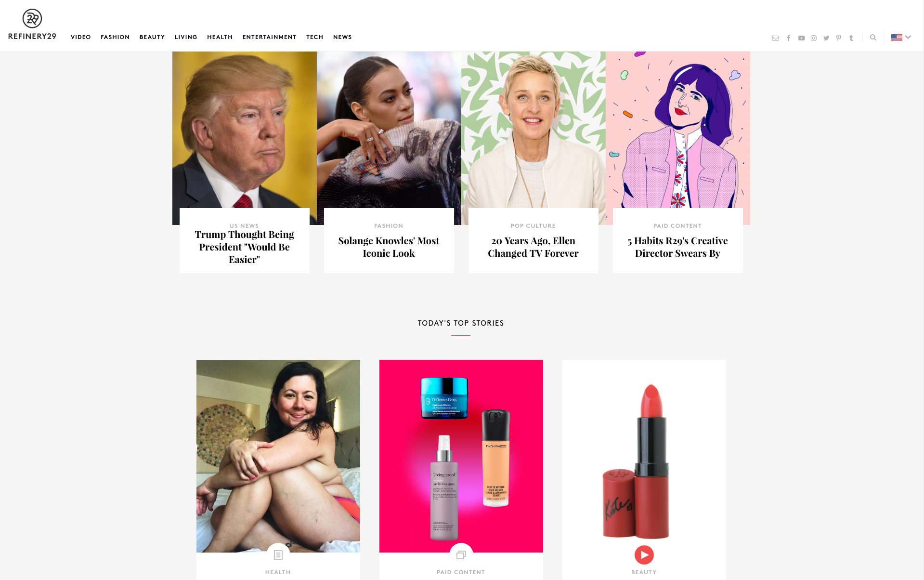924x580 pixels.
Task: Click the Tumblr icon
Action: 851,38
